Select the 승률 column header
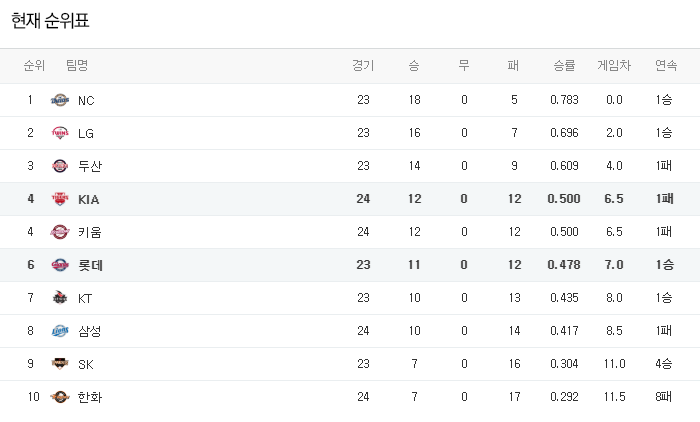 coord(564,66)
